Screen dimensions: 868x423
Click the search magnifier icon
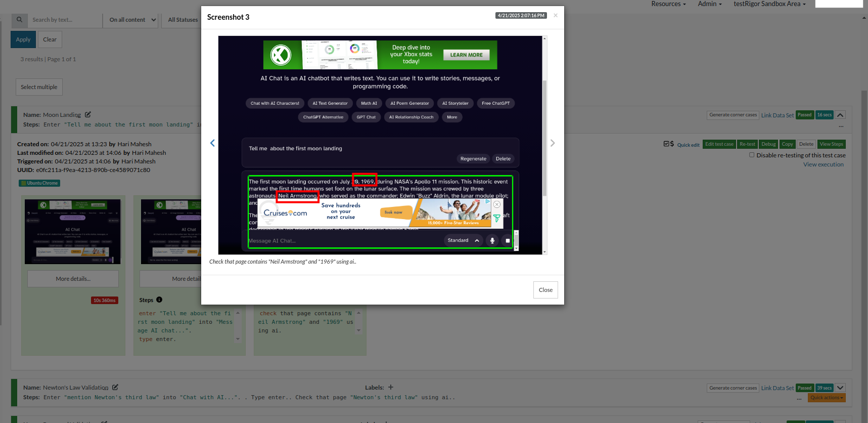[x=19, y=20]
